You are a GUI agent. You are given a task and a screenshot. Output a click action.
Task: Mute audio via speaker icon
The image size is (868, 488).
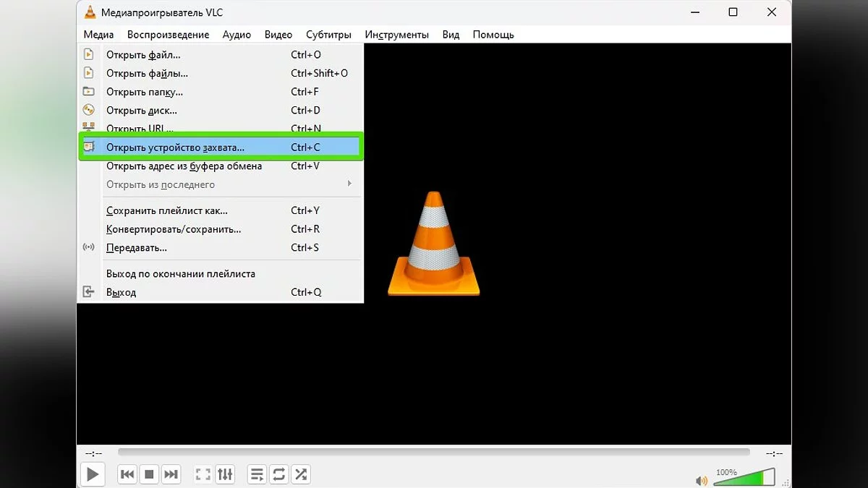[701, 480]
